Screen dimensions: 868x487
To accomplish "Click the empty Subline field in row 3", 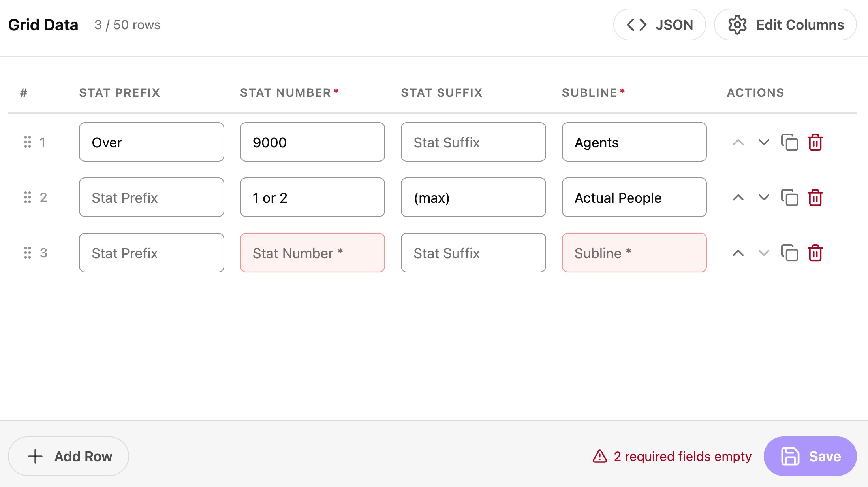I will 634,253.
